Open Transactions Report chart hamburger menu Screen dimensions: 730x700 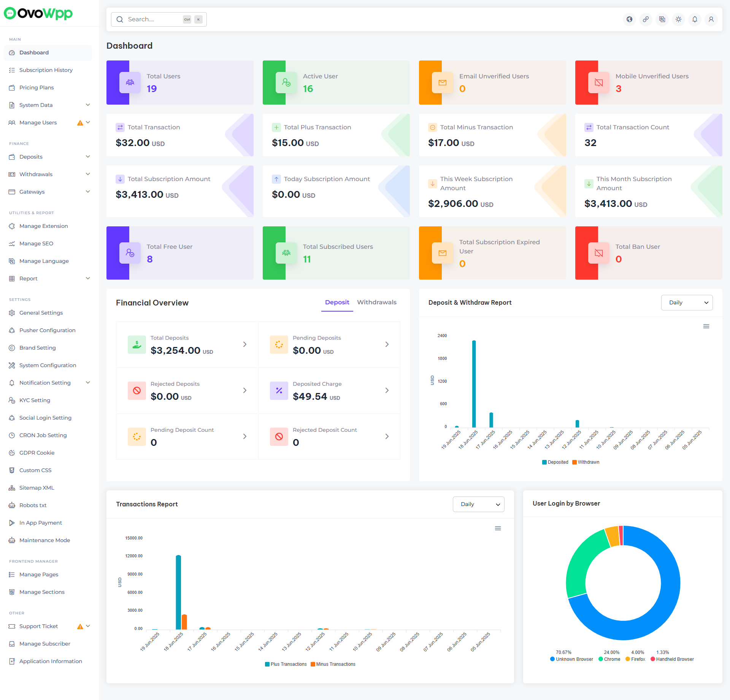coord(498,528)
